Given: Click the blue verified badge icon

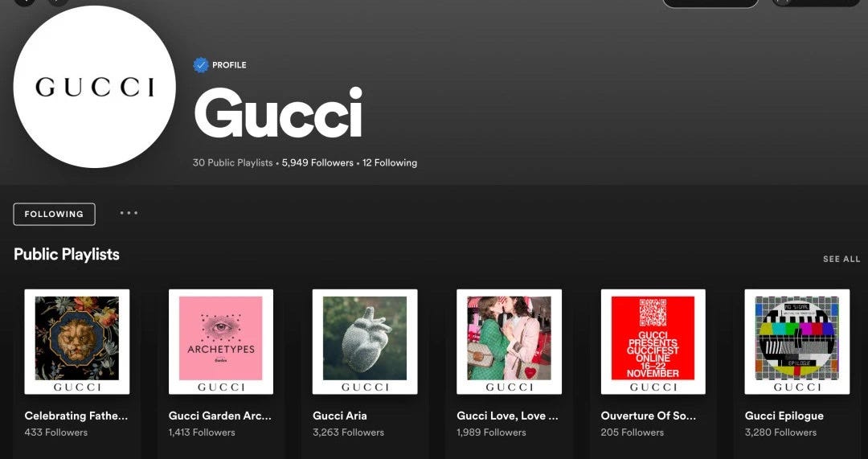Looking at the screenshot, I should click(201, 65).
